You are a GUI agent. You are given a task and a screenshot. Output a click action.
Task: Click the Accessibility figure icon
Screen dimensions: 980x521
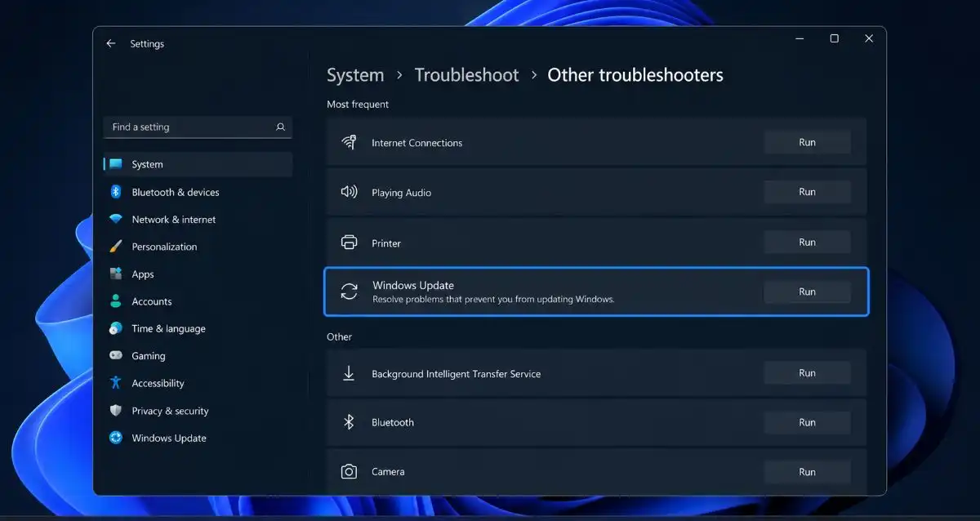pyautogui.click(x=116, y=383)
